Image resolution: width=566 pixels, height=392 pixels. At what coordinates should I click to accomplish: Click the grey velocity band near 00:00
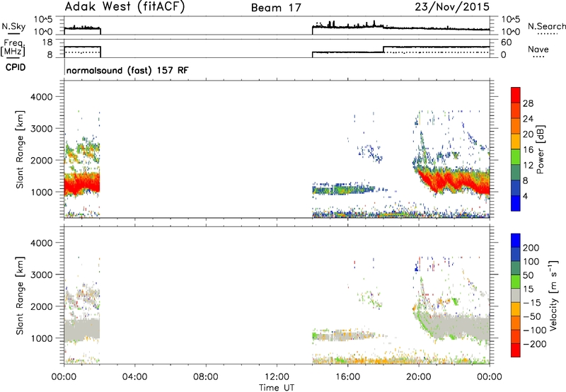point(82,329)
